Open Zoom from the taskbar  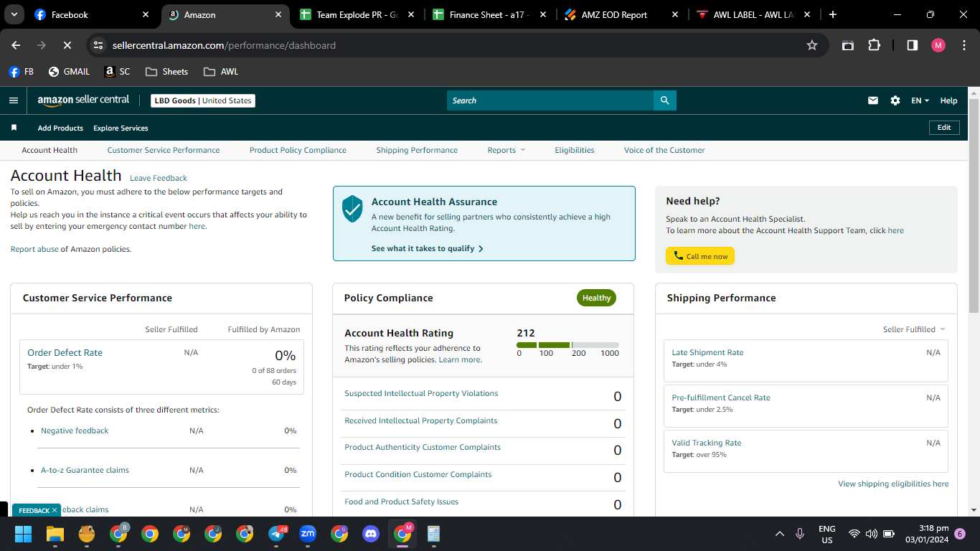coord(308,534)
